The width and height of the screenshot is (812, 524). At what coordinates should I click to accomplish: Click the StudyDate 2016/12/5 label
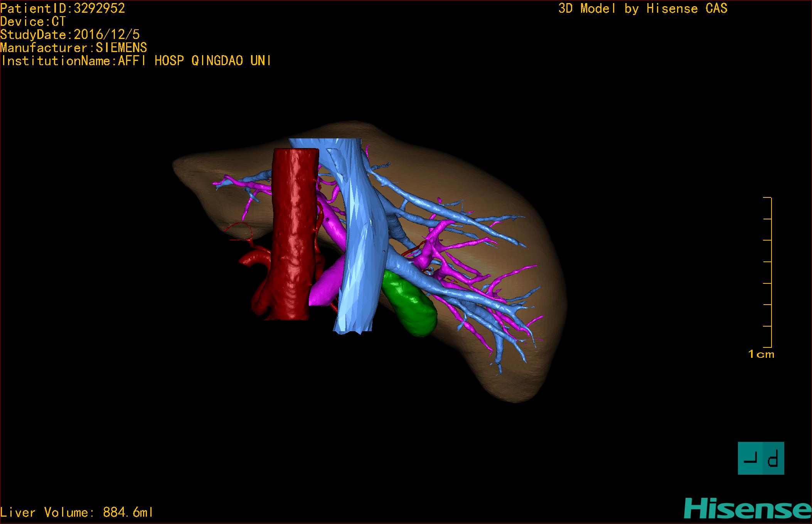pyautogui.click(x=70, y=35)
